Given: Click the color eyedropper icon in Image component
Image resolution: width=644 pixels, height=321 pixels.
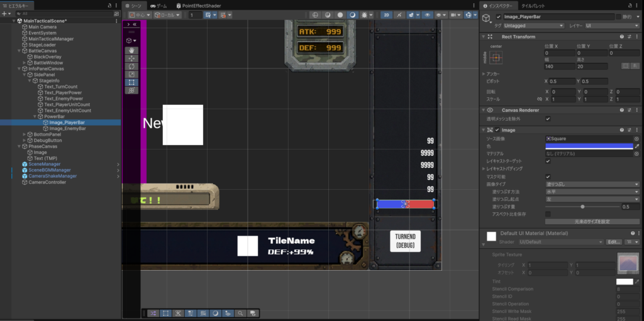Looking at the screenshot, I should pyautogui.click(x=636, y=146).
